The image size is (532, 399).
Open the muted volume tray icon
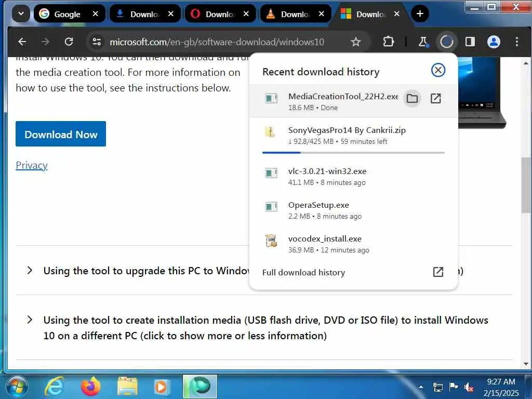pos(469,387)
